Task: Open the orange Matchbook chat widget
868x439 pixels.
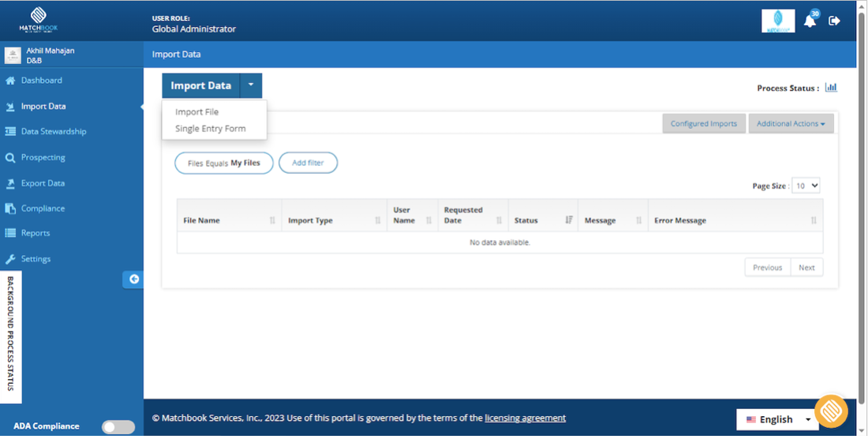Action: [x=831, y=411]
